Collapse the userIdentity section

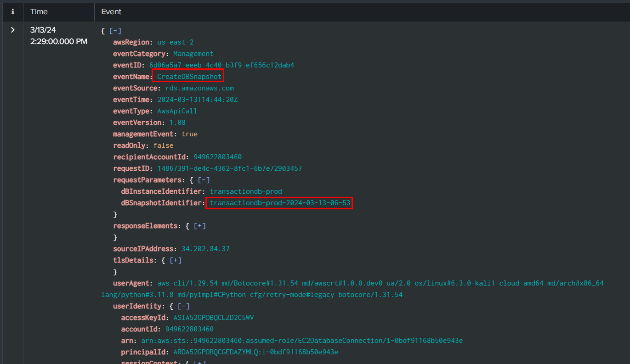pos(183,306)
